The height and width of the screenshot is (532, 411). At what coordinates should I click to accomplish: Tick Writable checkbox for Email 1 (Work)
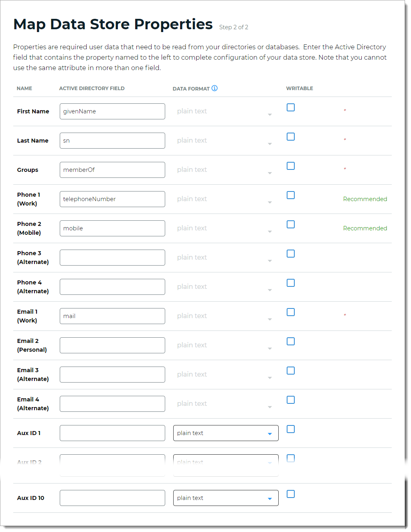coord(291,312)
